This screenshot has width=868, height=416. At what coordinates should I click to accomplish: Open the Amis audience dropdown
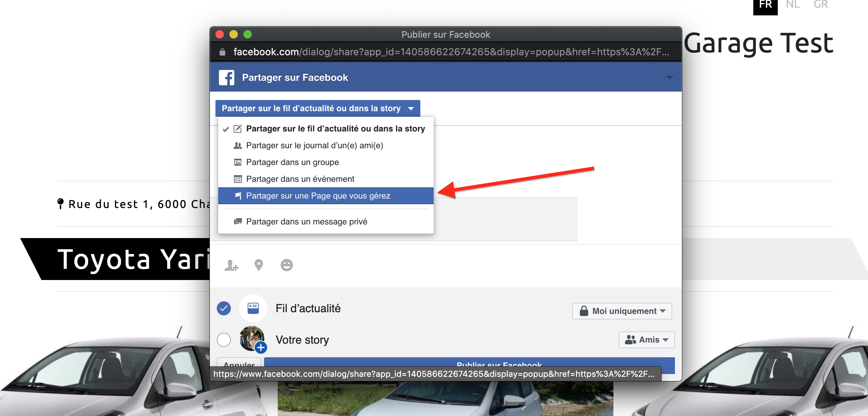point(647,340)
